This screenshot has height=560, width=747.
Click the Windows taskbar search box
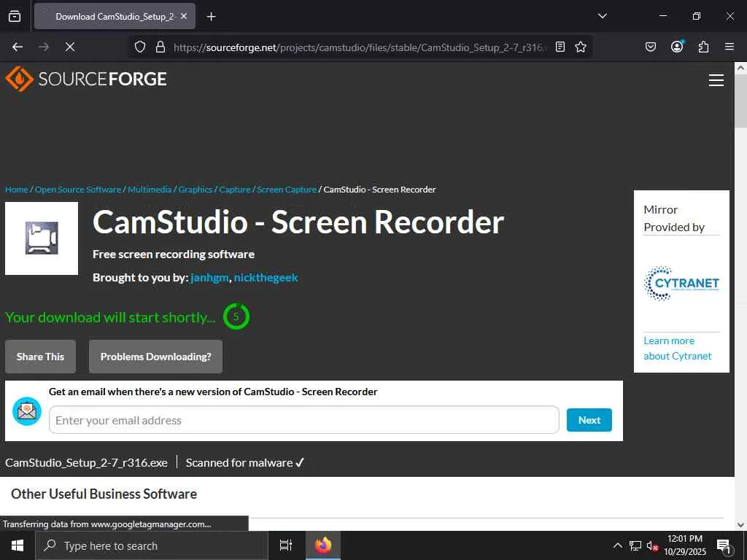point(152,545)
